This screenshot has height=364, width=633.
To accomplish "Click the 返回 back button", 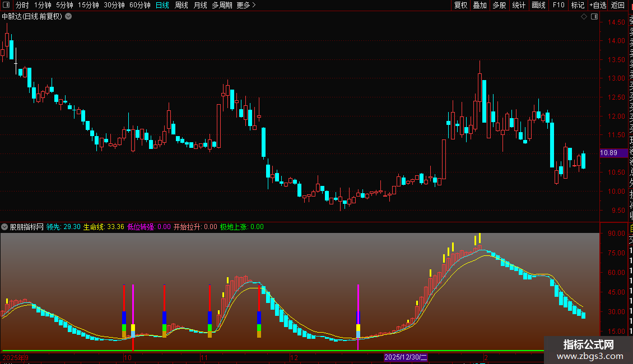I will pos(618,5).
